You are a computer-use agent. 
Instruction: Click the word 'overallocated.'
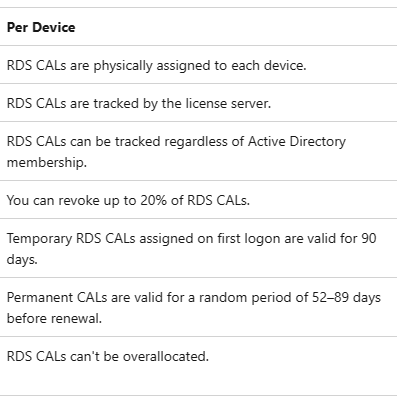(x=166, y=356)
